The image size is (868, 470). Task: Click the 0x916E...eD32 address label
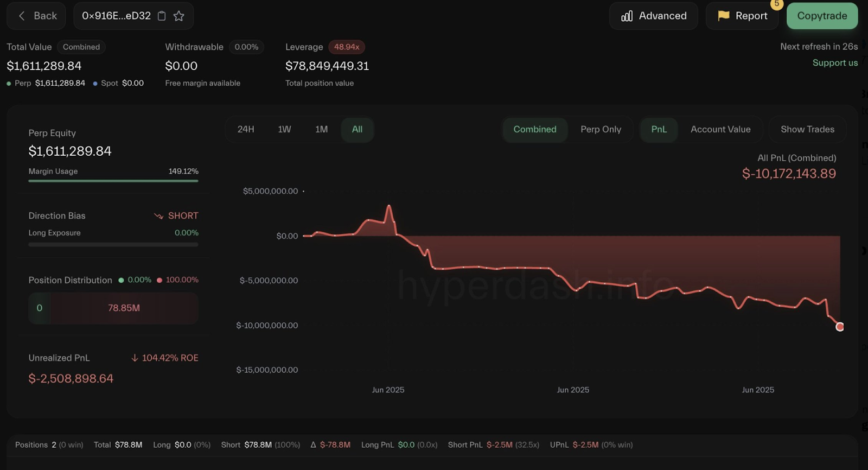click(116, 16)
